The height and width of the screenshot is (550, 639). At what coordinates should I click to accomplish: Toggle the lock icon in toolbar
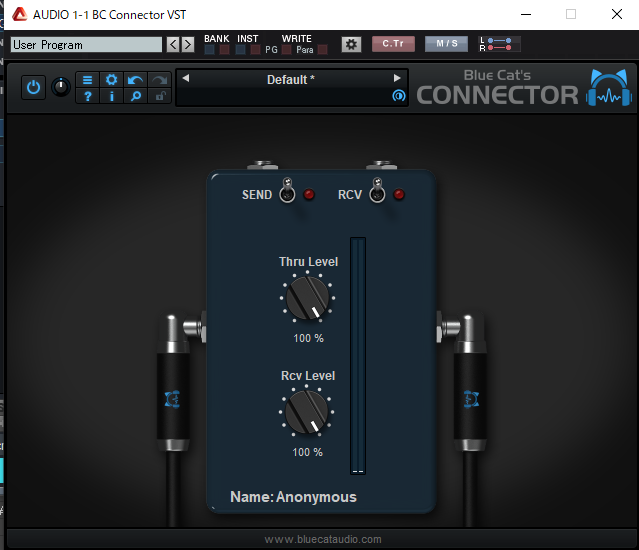click(159, 96)
